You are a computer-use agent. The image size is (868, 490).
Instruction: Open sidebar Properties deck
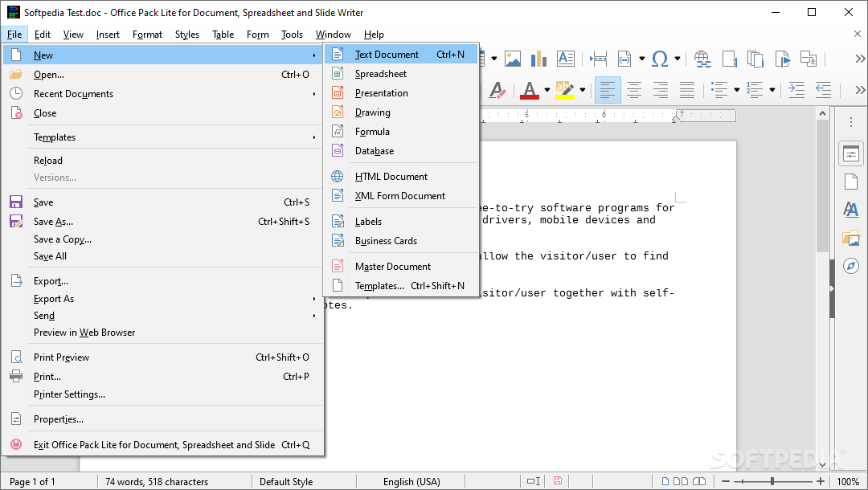click(851, 154)
